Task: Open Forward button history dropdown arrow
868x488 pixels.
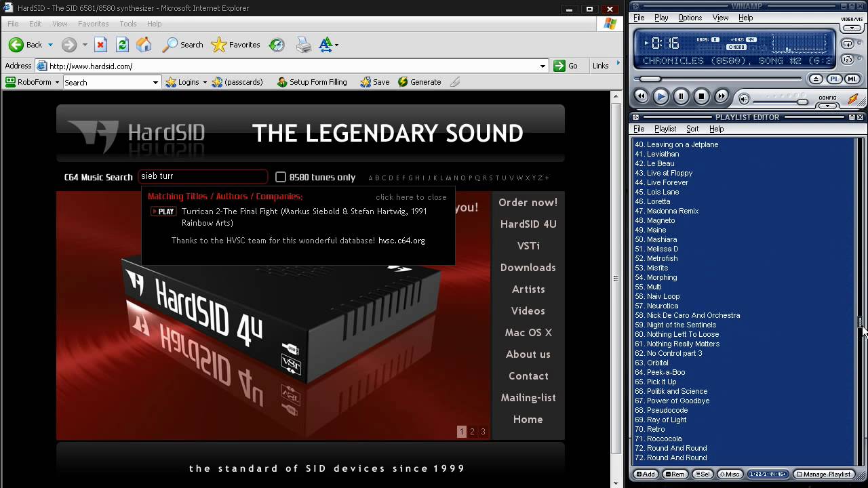Action: coord(85,45)
